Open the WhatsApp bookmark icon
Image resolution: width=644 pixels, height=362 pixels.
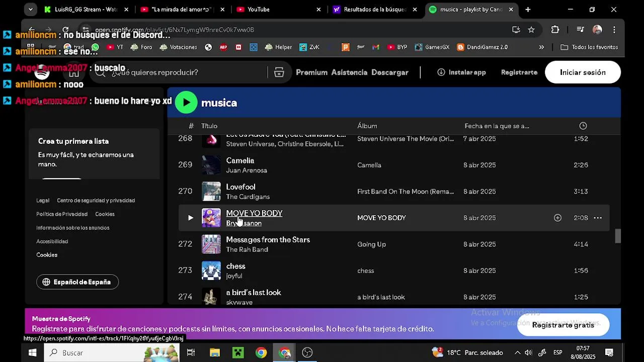(x=95, y=47)
